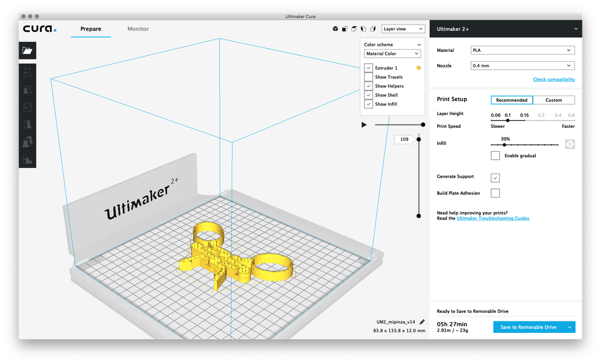The width and height of the screenshot is (601, 364).
Task: Select the Support Blocker tool
Action: [x=27, y=159]
